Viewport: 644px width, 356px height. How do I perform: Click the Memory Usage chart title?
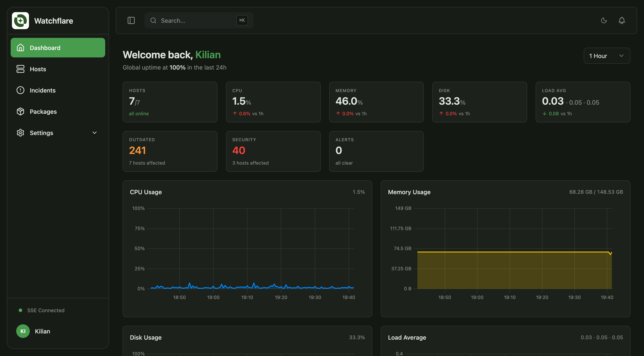click(x=409, y=192)
